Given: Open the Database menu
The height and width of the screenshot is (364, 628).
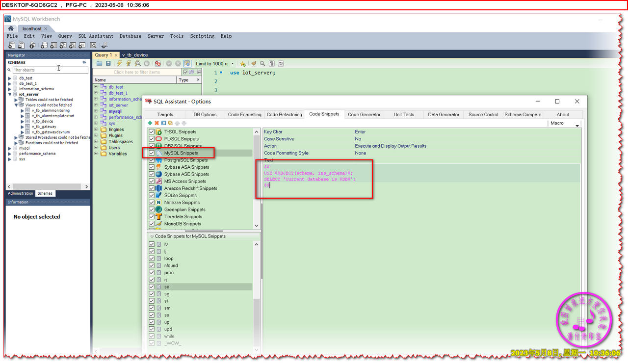Looking at the screenshot, I should tap(131, 36).
